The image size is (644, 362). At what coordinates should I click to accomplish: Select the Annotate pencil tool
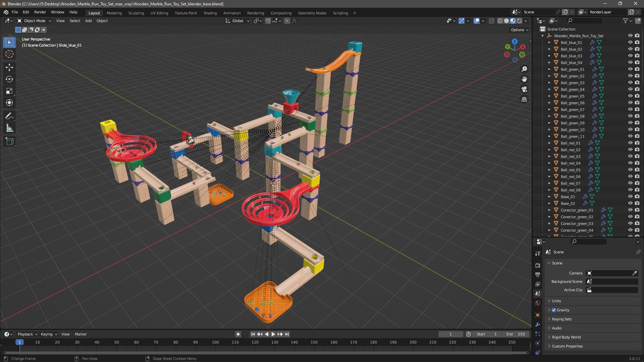point(9,116)
